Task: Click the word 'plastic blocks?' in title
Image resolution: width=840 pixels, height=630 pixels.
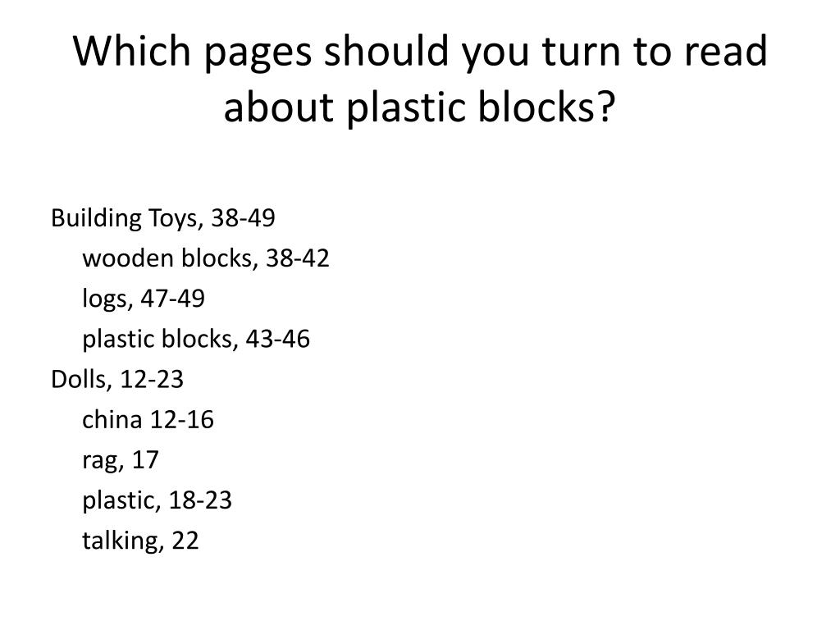Action: tap(481, 107)
